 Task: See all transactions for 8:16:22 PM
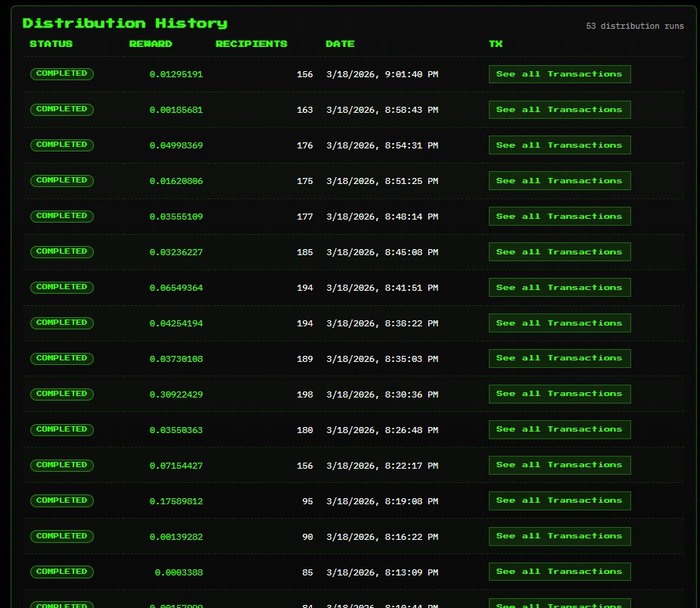pos(559,537)
